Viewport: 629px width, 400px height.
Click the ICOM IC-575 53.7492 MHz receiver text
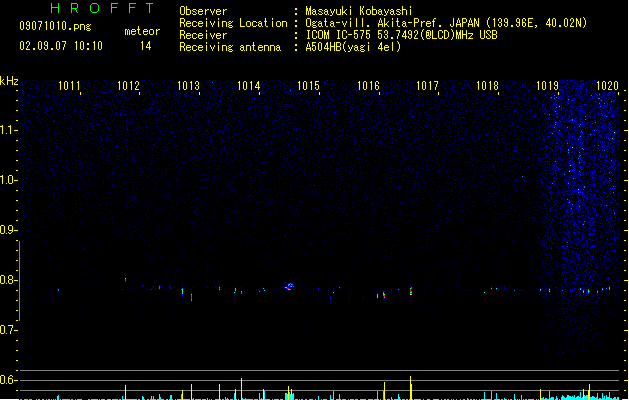[x=402, y=35]
